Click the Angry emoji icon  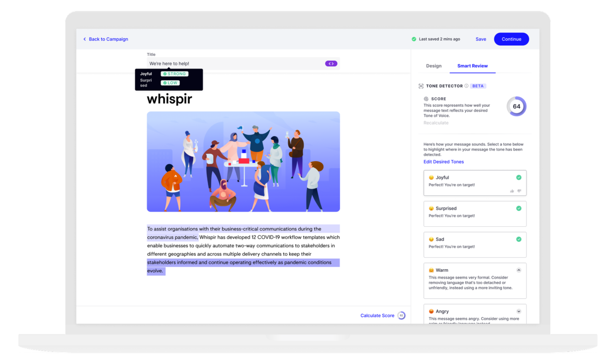[431, 311]
